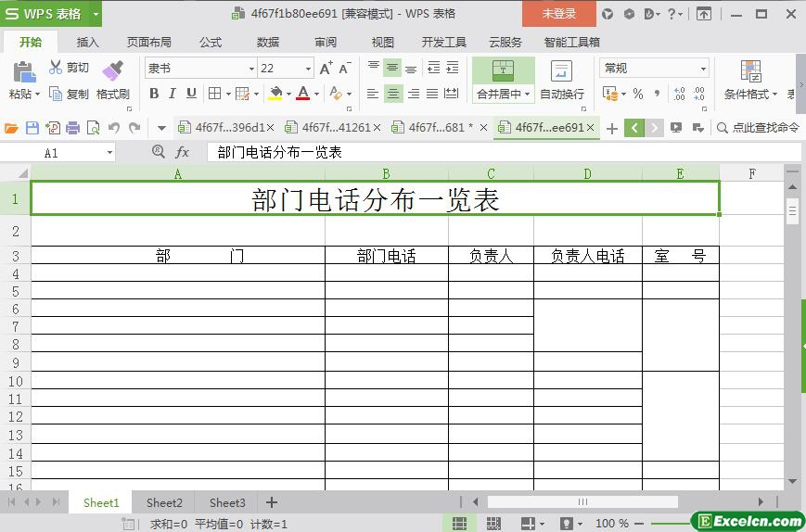Click the Format Painter brush icon

(112, 70)
